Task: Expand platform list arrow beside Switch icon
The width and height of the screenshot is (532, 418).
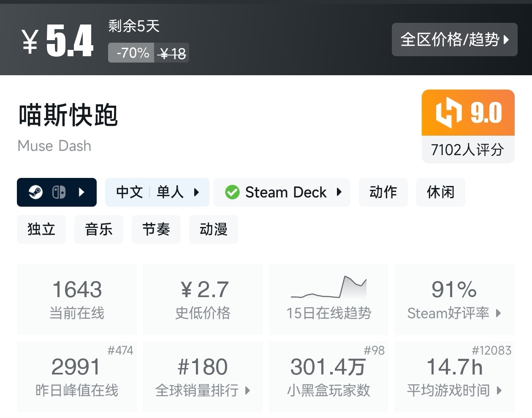Action: point(82,192)
